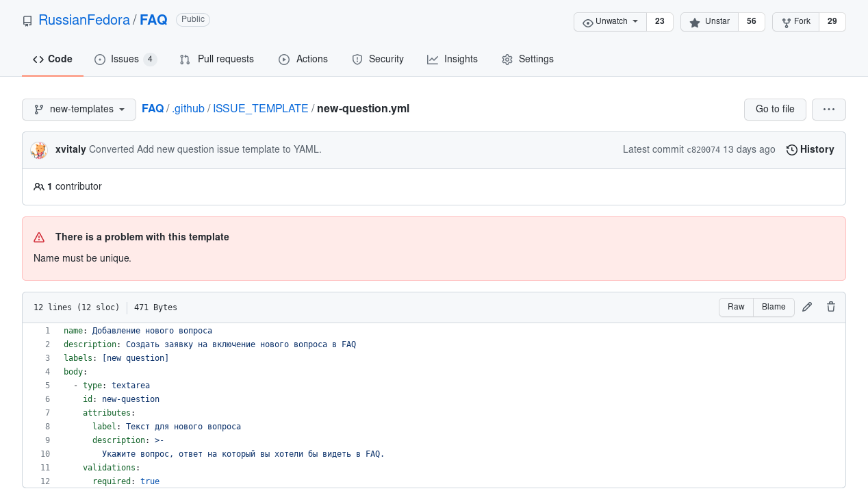Click the 'labels: [new question]' code line

[x=116, y=358]
